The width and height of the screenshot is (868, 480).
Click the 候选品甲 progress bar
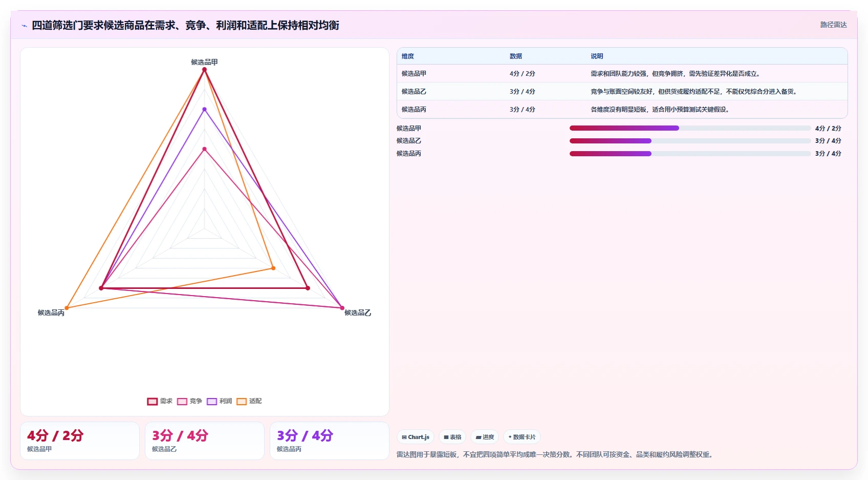pos(690,128)
